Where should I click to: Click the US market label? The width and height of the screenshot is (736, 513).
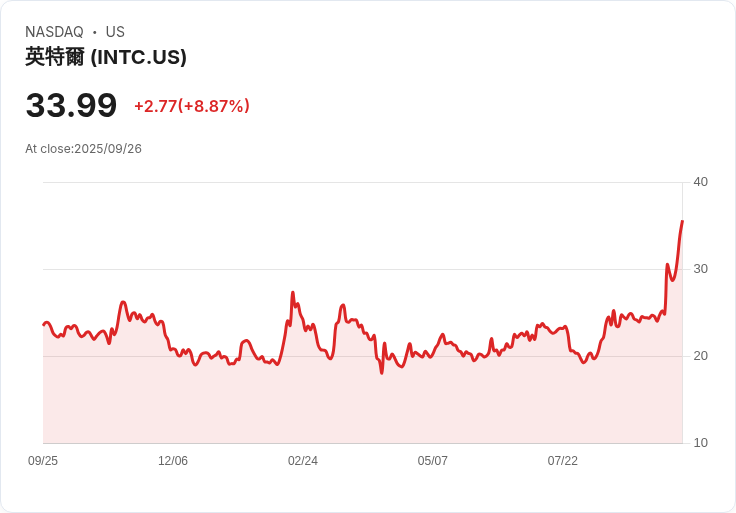pyautogui.click(x=115, y=32)
